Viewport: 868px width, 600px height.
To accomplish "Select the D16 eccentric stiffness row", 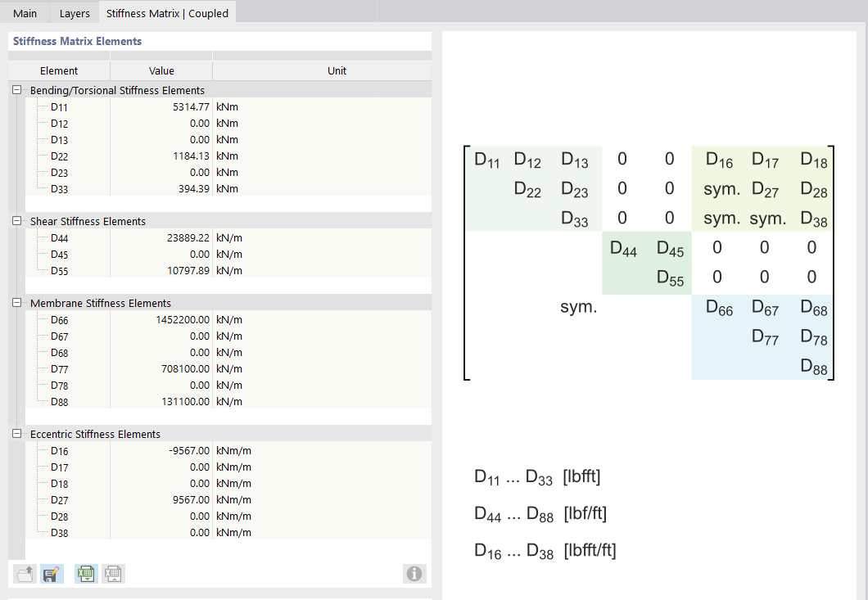I will click(x=59, y=450).
